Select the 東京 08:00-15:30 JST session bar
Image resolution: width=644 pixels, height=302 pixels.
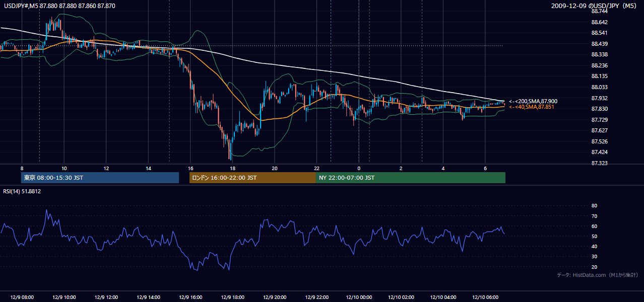100,178
